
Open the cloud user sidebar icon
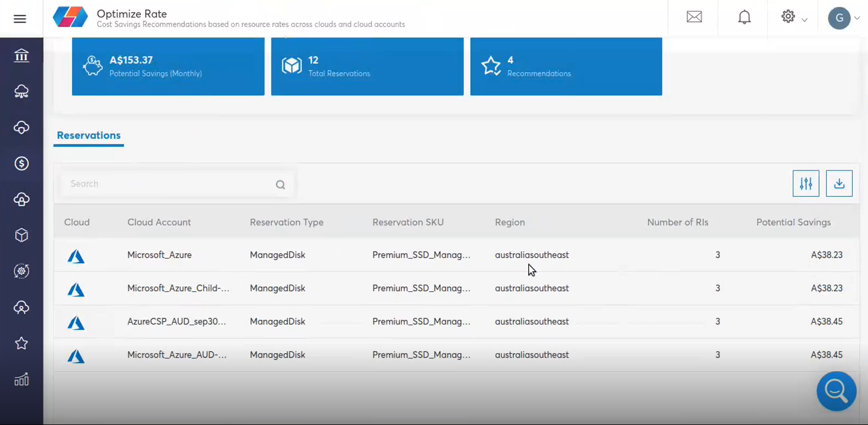pyautogui.click(x=21, y=308)
